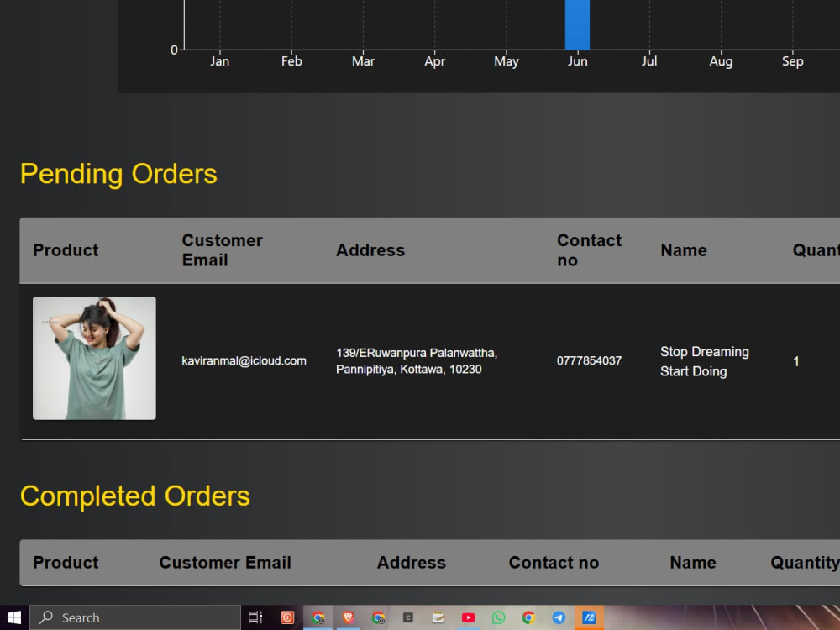Click the Pending Orders heading
The width and height of the screenshot is (840, 630).
coord(118,174)
